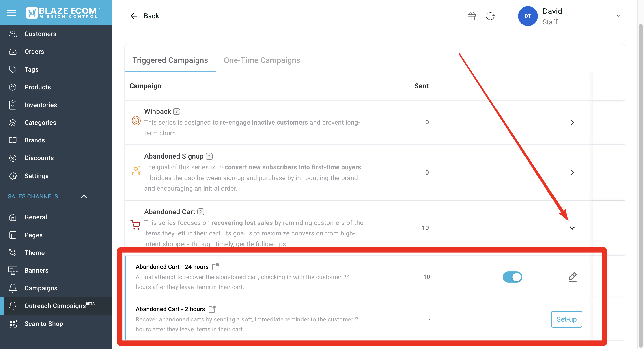Edit Abandoned Cart 24 hours with pencil icon

click(572, 277)
